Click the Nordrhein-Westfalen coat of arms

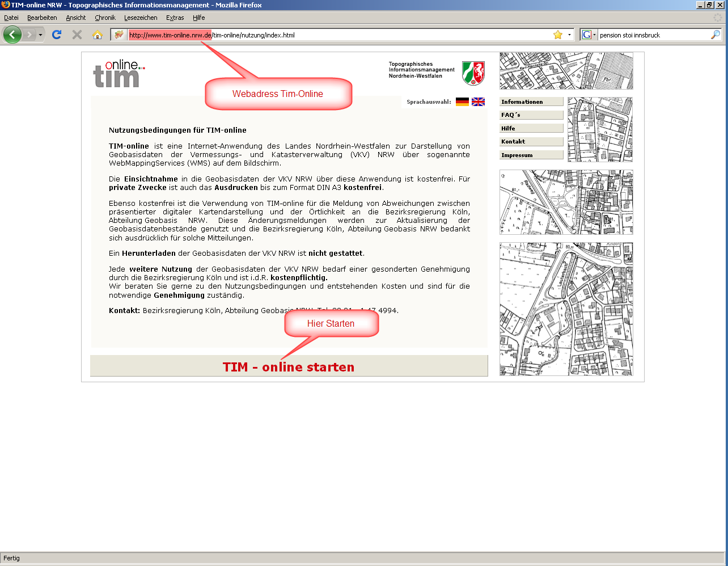pyautogui.click(x=473, y=74)
